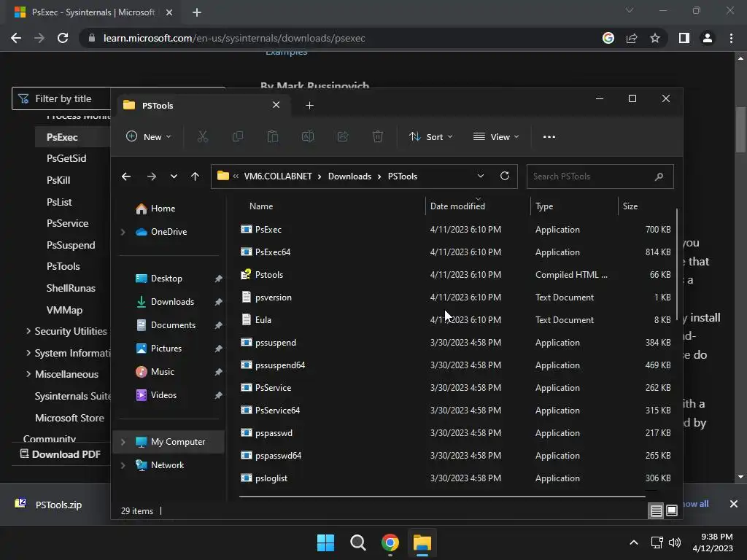
Task: Click the Copy icon in Explorer toolbar
Action: coord(237,136)
